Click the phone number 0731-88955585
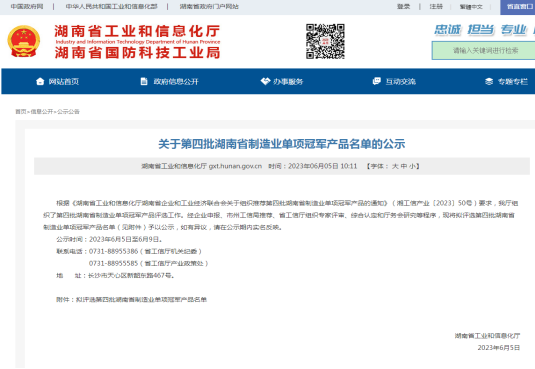The height and width of the screenshot is (369, 535). tap(114, 264)
